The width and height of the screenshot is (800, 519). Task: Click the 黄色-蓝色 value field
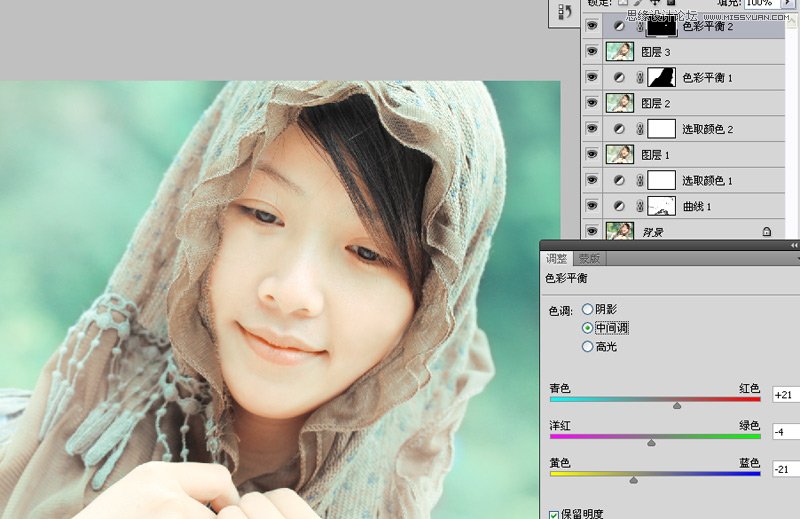tap(785, 468)
